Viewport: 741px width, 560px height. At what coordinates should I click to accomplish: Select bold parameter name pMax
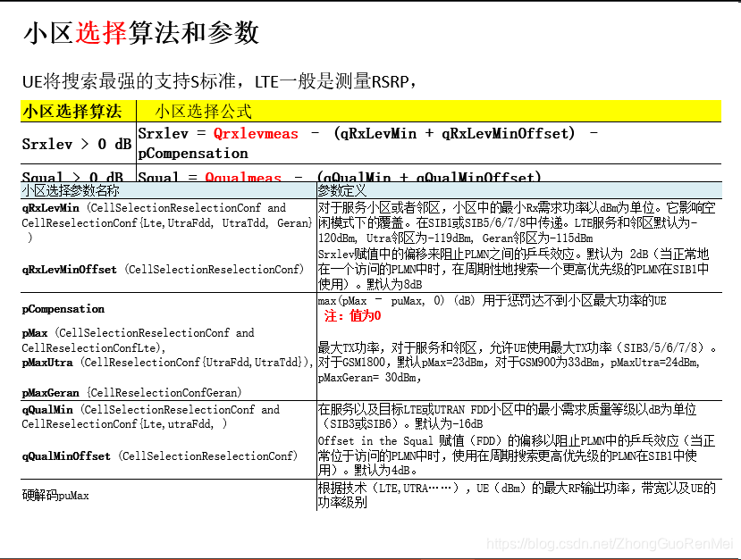click(x=35, y=333)
